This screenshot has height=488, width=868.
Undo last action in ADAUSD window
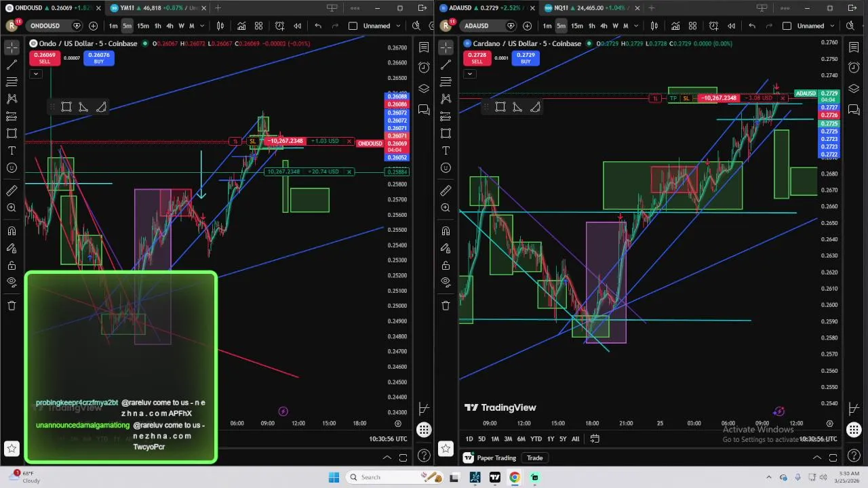coord(752,26)
